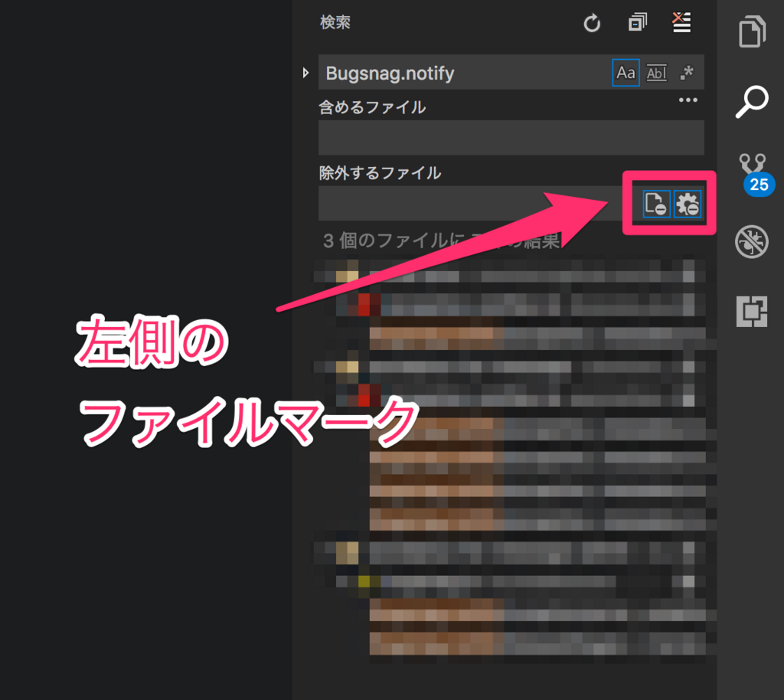Image resolution: width=784 pixels, height=700 pixels.
Task: Toggle match case with the Aa button
Action: click(626, 72)
